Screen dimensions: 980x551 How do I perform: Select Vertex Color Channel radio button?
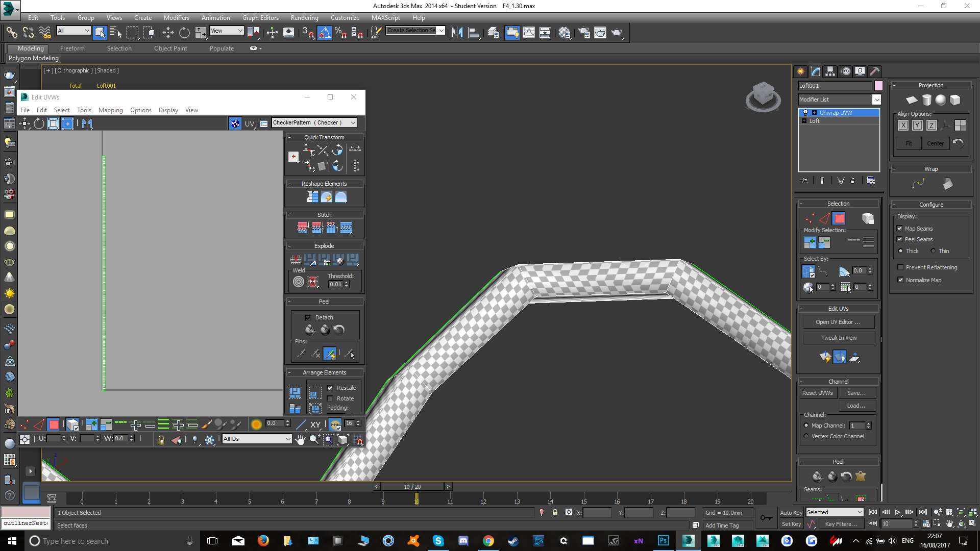[806, 436]
